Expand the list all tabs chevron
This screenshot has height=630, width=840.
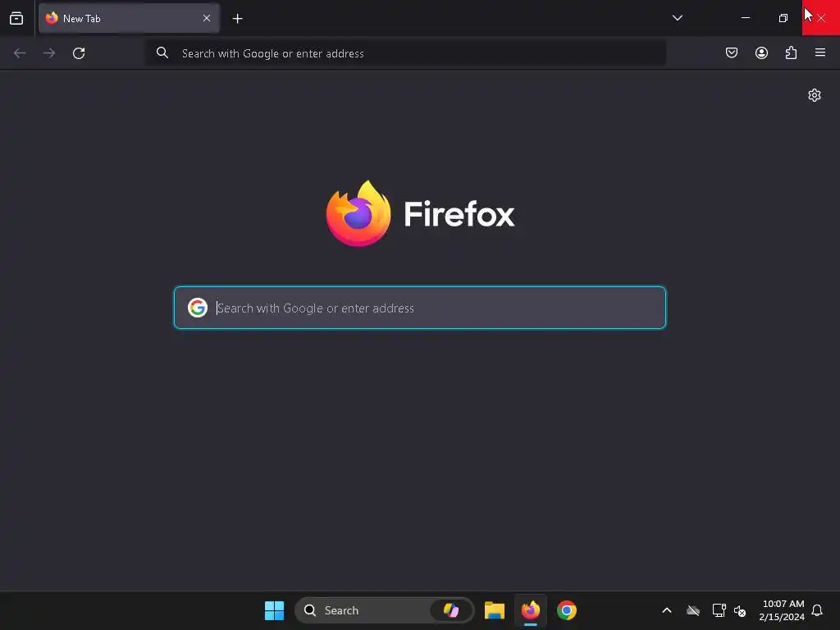[677, 18]
